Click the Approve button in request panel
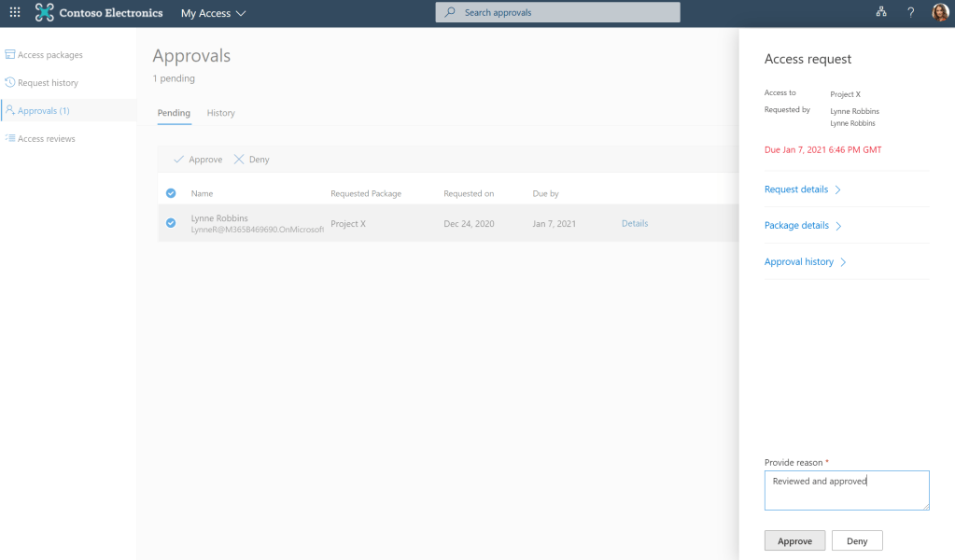The width and height of the screenshot is (955, 560). (x=794, y=541)
